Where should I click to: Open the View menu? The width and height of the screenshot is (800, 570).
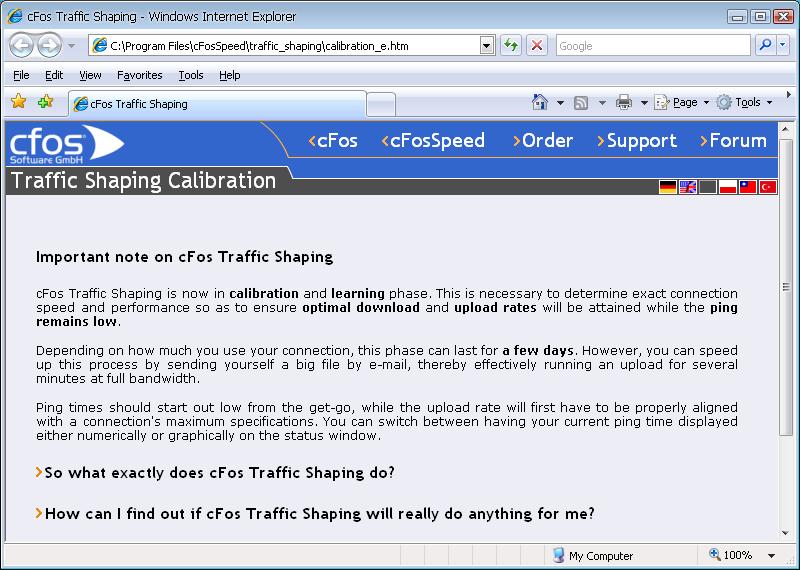(x=90, y=75)
